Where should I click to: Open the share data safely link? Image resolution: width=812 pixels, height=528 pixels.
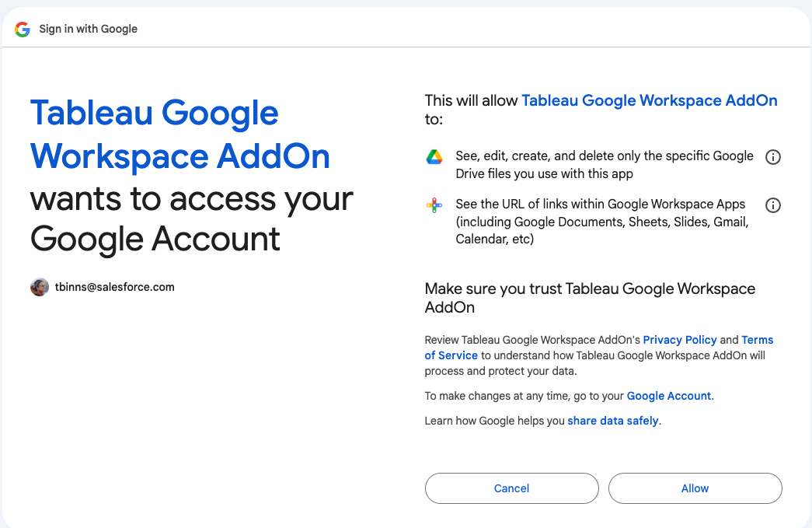click(x=612, y=421)
